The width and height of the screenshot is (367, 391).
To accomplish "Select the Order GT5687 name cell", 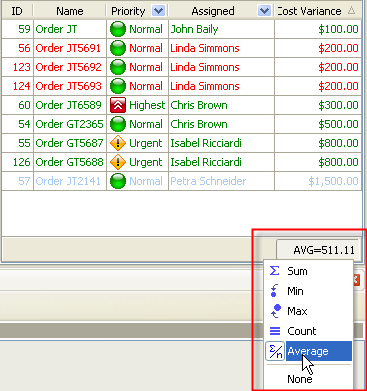I will pos(70,143).
